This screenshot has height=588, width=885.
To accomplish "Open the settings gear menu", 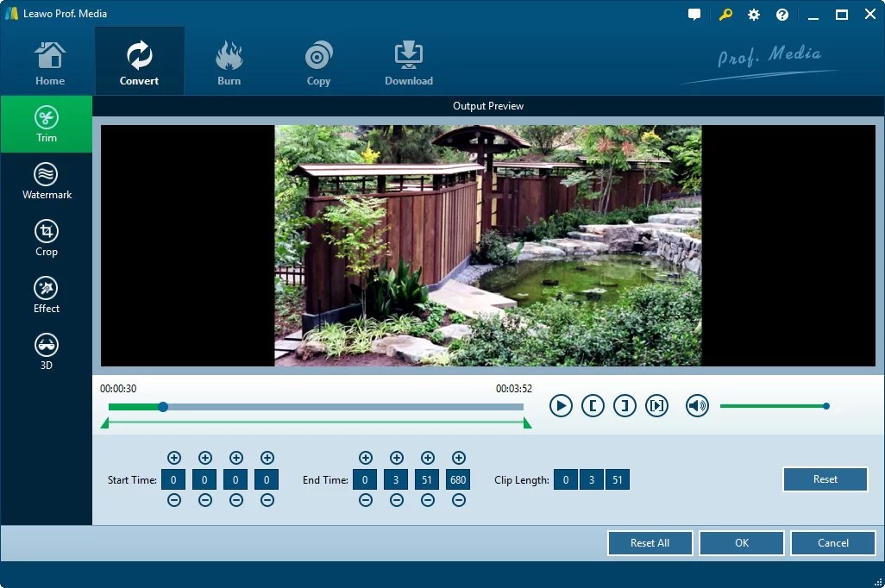I will pyautogui.click(x=753, y=14).
